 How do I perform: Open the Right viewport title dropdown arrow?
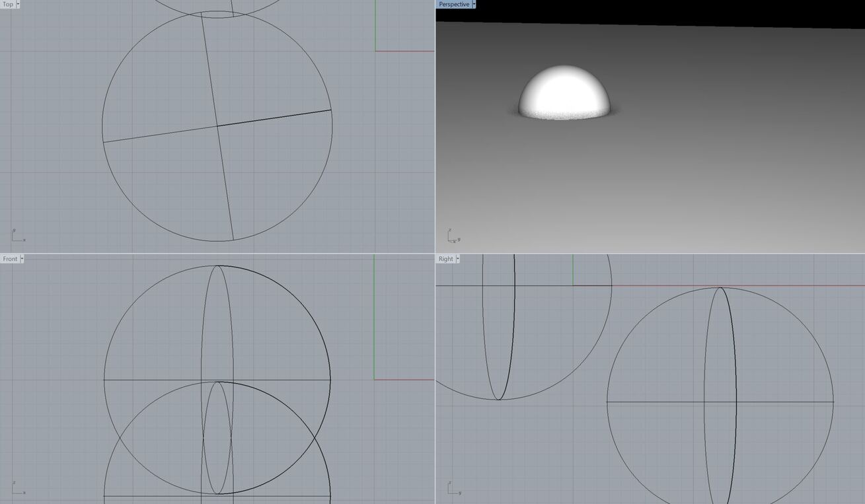pos(458,259)
